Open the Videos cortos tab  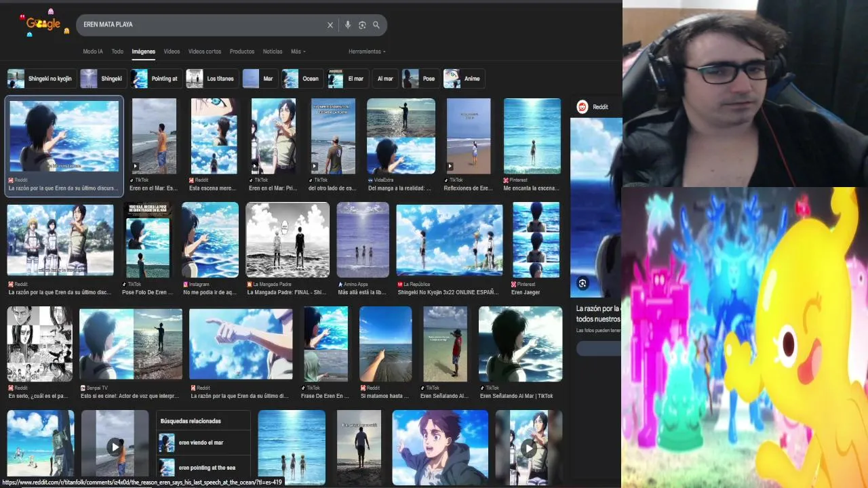(x=205, y=52)
